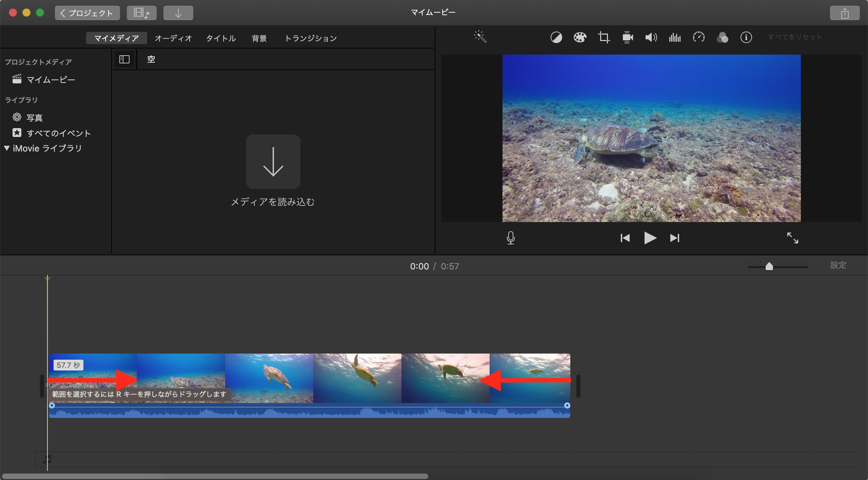Open noise reduction and equalizer icon
The height and width of the screenshot is (480, 868).
[675, 37]
